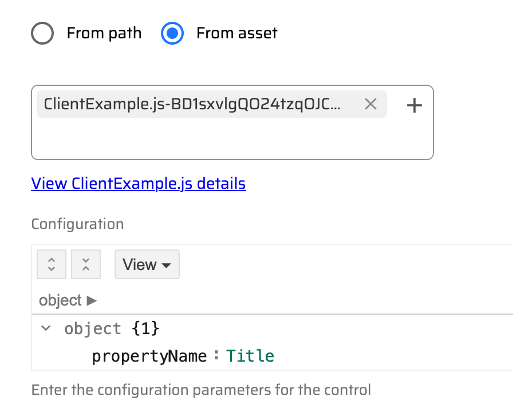Click the arrow next to object breadcrumb
The height and width of the screenshot is (420, 513).
pos(92,300)
